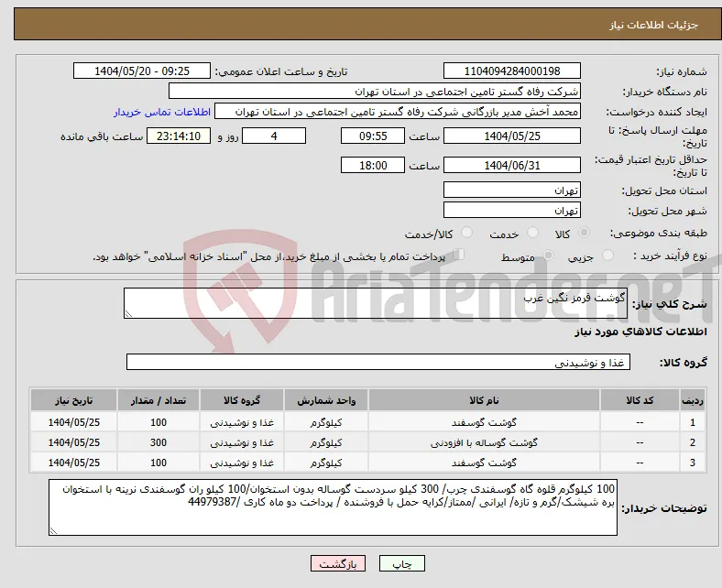The image size is (722, 588).
Task: Click the شرح کلی نیاز text area
Action: [x=376, y=303]
